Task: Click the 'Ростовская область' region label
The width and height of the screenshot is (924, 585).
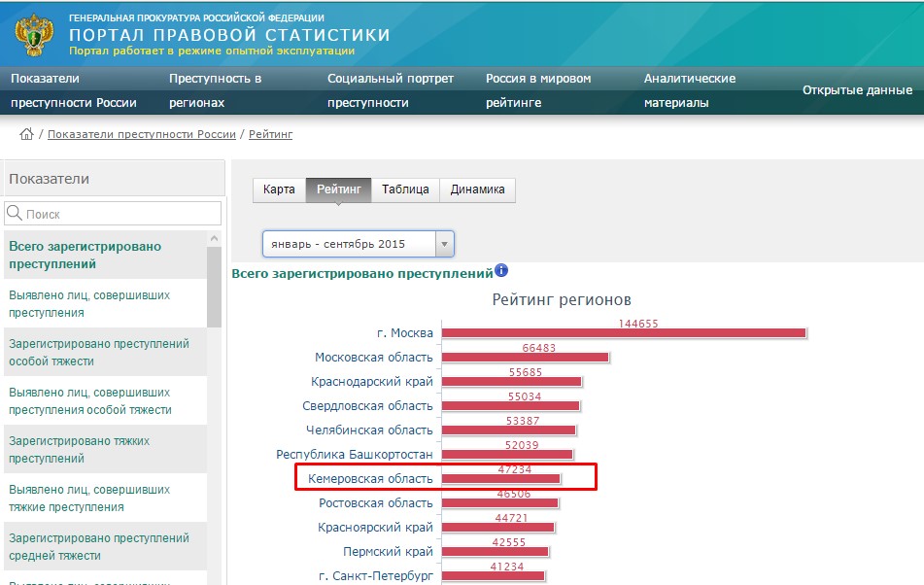Action: click(376, 503)
